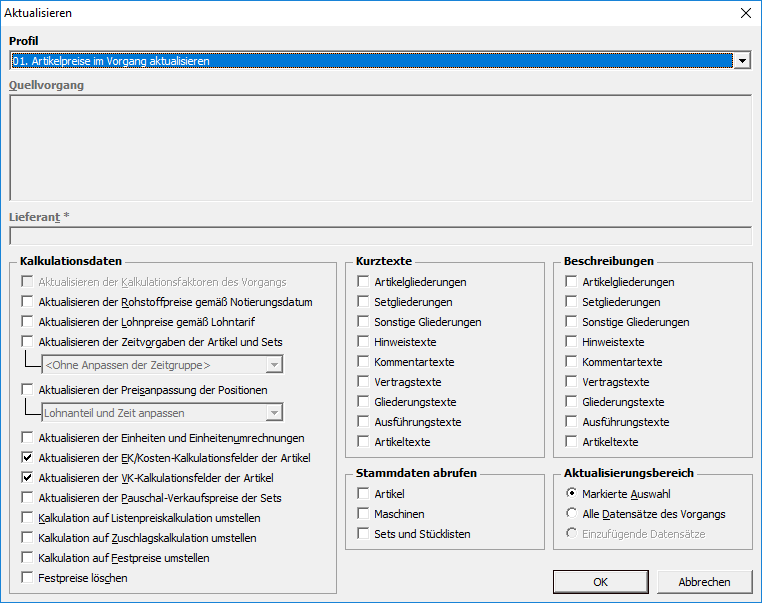Click the Abbrechen button
762x603 pixels.
703,582
